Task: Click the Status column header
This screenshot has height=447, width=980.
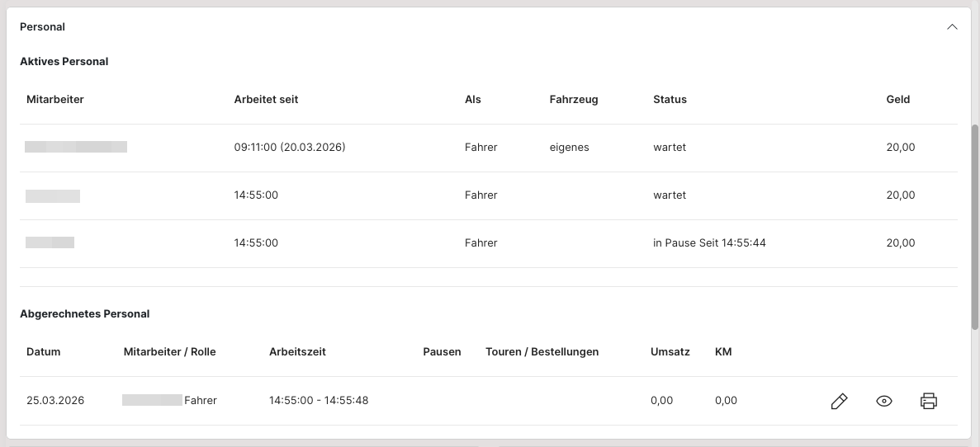Action: click(x=670, y=99)
